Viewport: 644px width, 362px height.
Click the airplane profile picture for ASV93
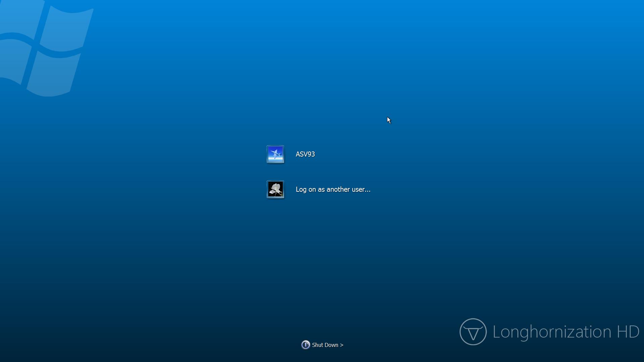[x=275, y=154]
